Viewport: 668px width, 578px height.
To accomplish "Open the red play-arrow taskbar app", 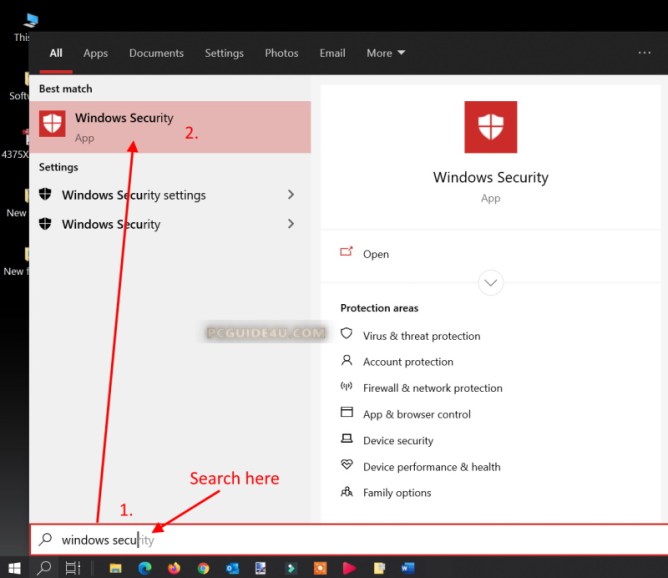I will pyautogui.click(x=349, y=568).
